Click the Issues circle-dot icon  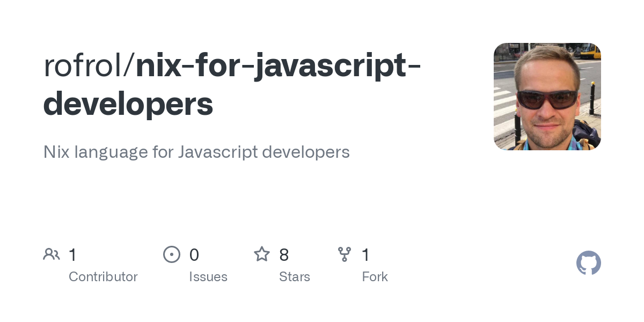click(171, 254)
